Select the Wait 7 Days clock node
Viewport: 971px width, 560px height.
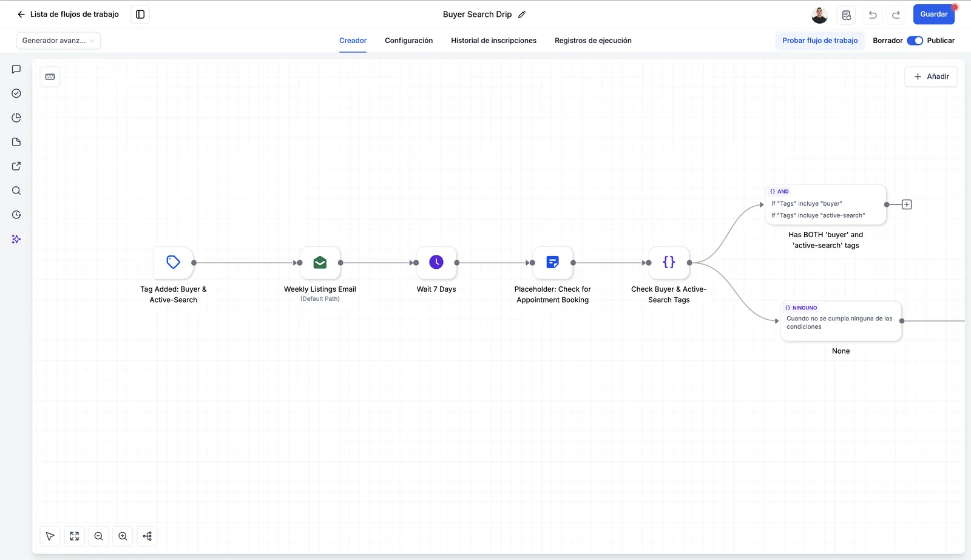(x=436, y=262)
